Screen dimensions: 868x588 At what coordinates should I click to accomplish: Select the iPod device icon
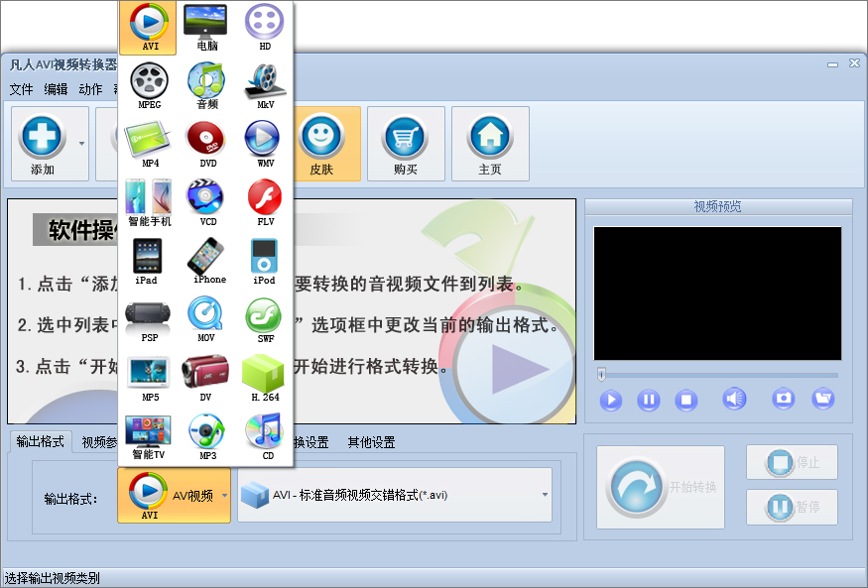264,261
